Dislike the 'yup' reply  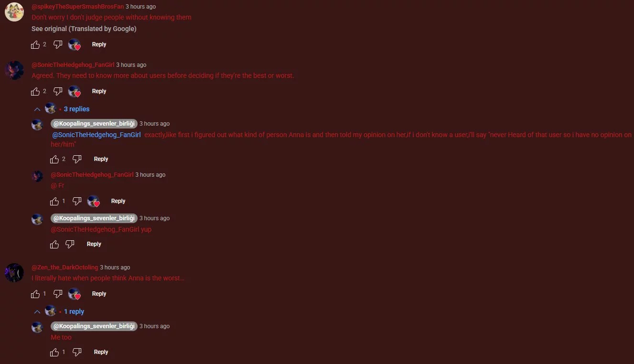(70, 244)
